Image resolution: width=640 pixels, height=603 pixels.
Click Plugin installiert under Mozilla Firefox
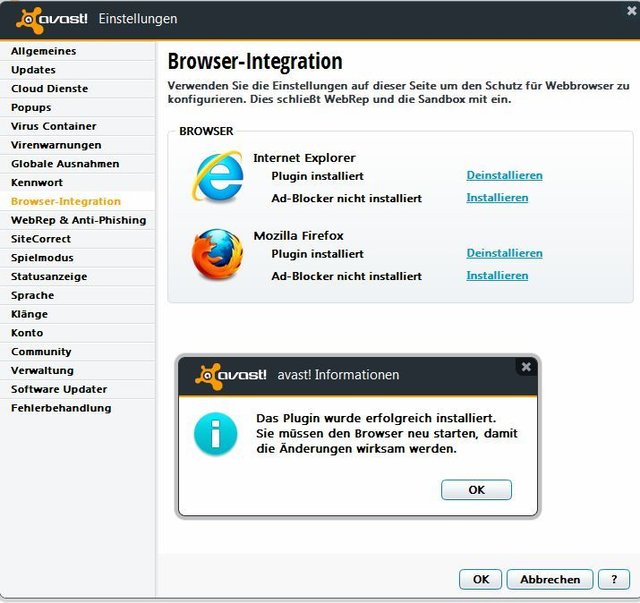point(318,254)
